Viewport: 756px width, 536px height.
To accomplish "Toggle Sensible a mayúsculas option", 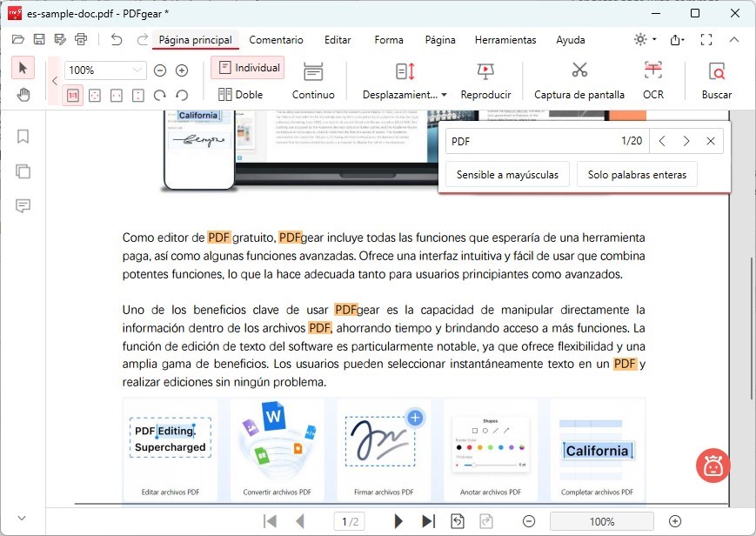I will (x=507, y=175).
